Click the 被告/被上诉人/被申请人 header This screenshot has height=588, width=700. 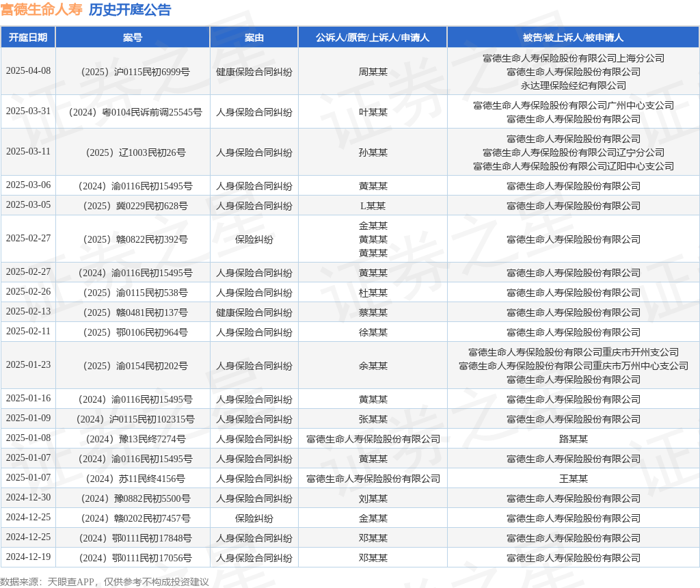pos(574,38)
